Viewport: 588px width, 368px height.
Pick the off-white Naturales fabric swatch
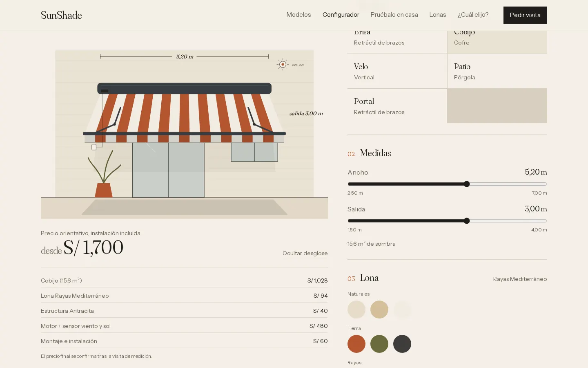(x=402, y=310)
